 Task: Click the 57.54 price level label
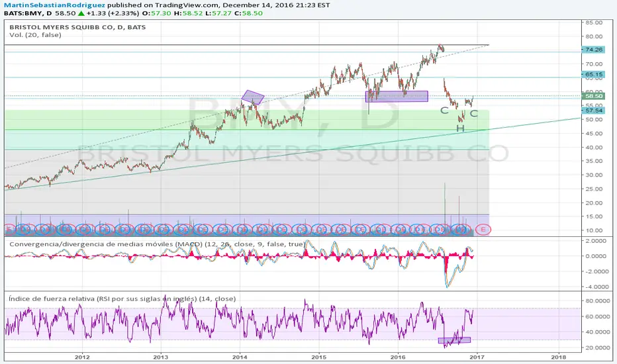pyautogui.click(x=593, y=110)
